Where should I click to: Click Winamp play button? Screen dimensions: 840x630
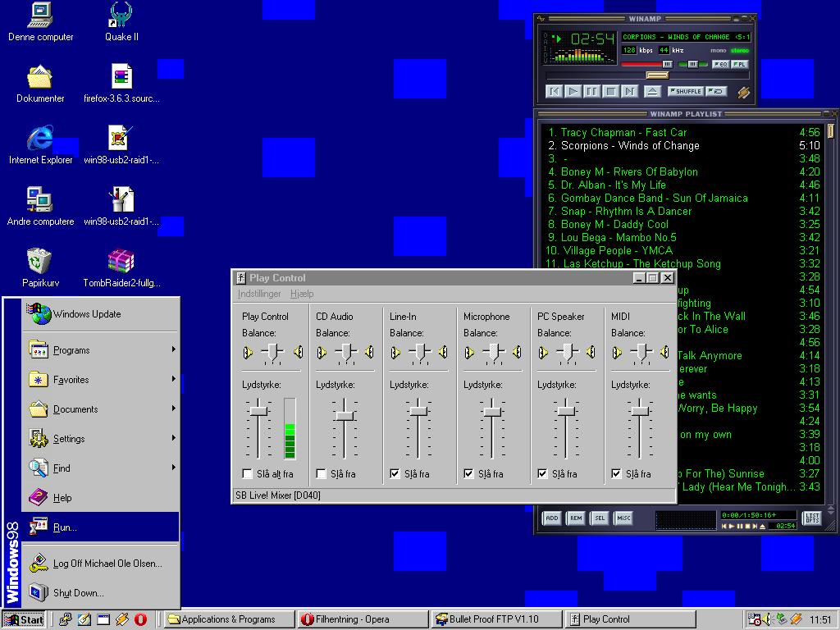(573, 92)
